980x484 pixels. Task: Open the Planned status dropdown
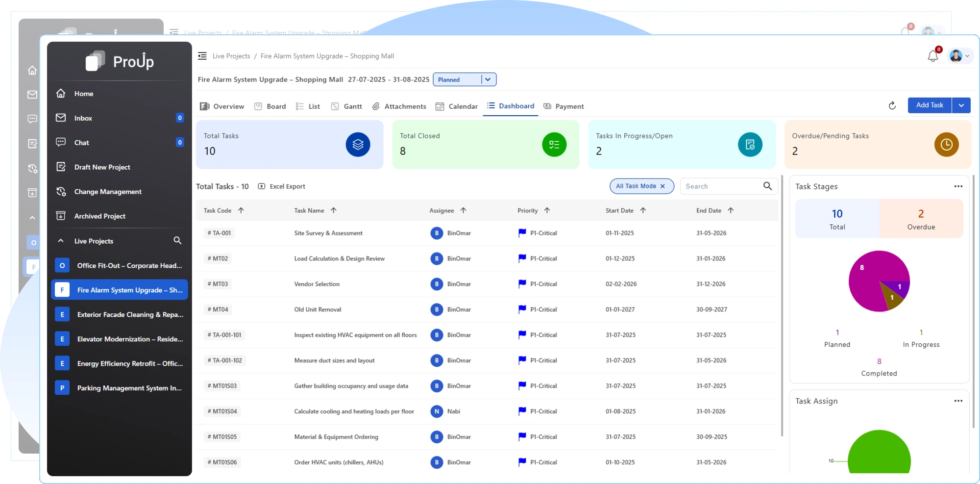click(x=488, y=79)
